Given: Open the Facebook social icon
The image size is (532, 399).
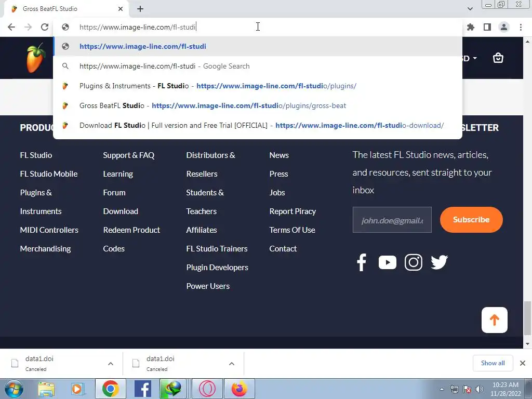Looking at the screenshot, I should pos(362,262).
